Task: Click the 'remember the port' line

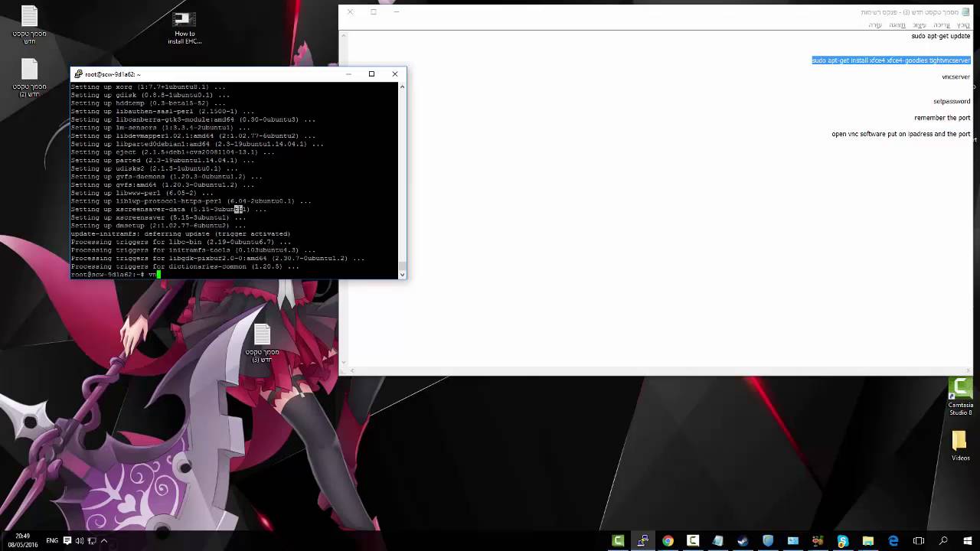Action: [x=942, y=118]
